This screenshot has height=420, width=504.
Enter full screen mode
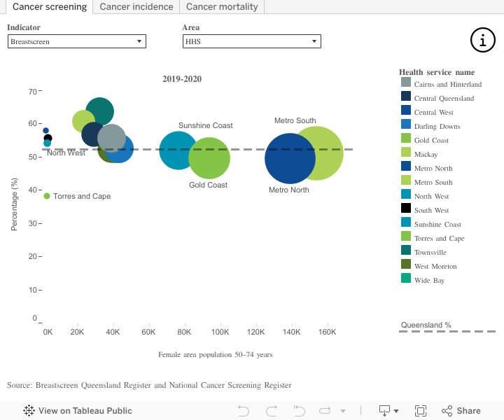pos(421,411)
